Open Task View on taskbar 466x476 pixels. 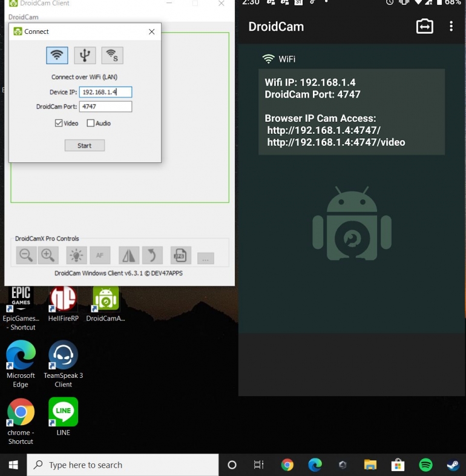[x=259, y=464]
